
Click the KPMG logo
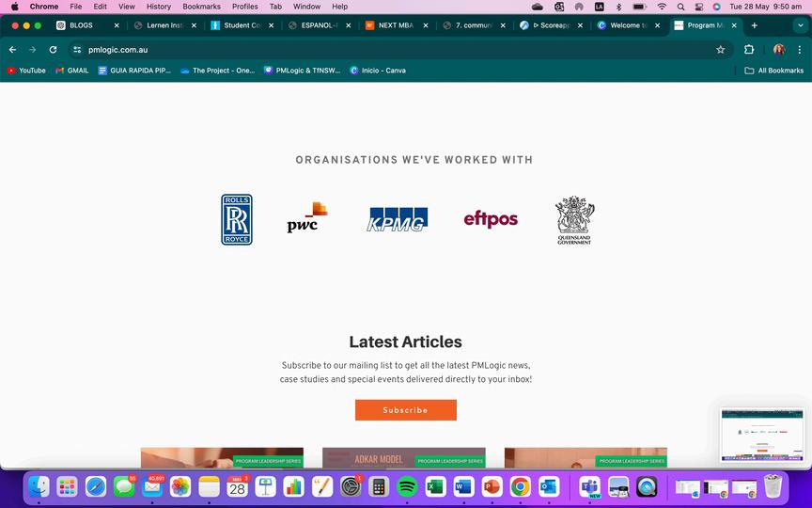point(398,219)
